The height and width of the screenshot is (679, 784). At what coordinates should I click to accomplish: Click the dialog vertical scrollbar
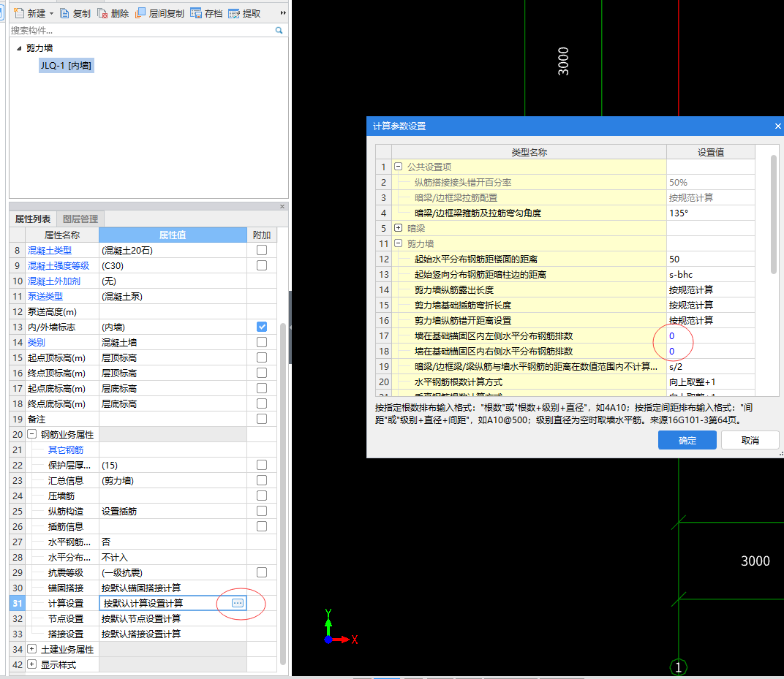(x=774, y=215)
